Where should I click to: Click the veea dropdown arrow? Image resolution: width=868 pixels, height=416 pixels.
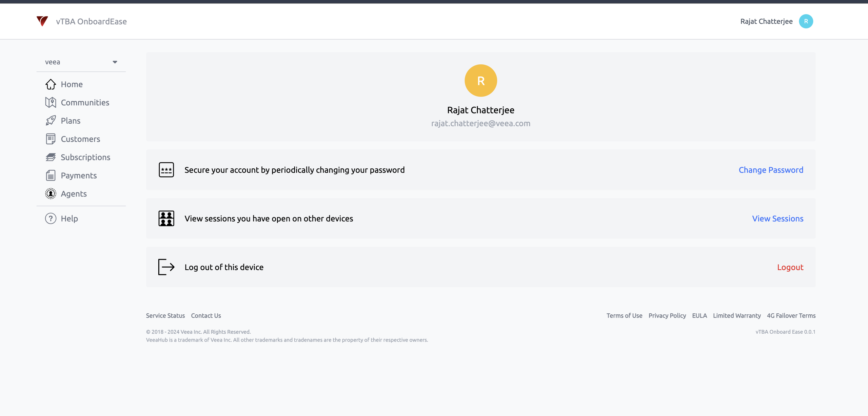[x=115, y=62]
